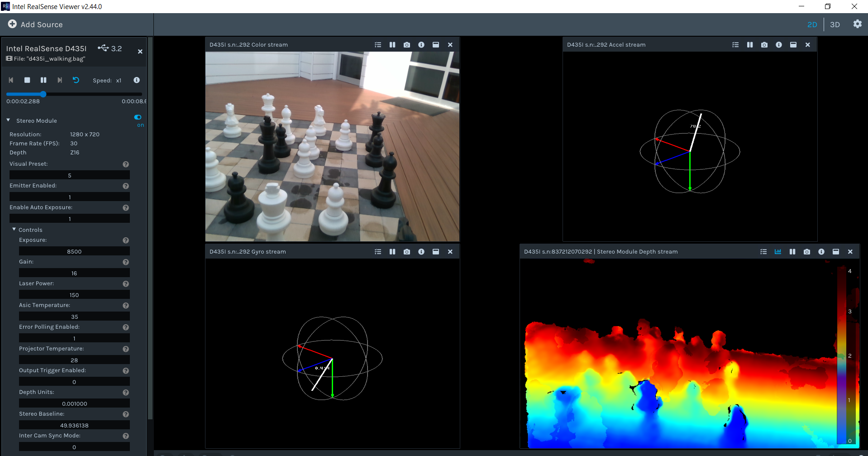Advance playback to the next frame
Image resolution: width=868 pixels, height=456 pixels.
point(59,80)
